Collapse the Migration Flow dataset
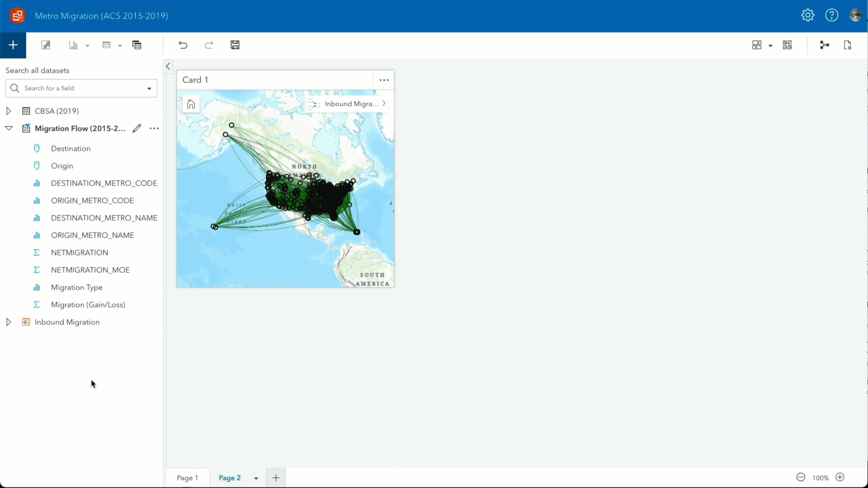Viewport: 868px width, 488px height. point(9,129)
